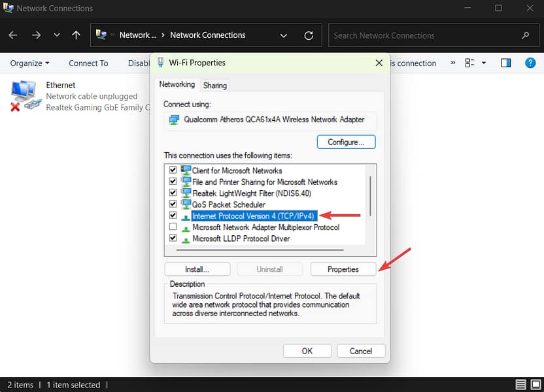Click the view options icon on the toolbar

click(469, 63)
